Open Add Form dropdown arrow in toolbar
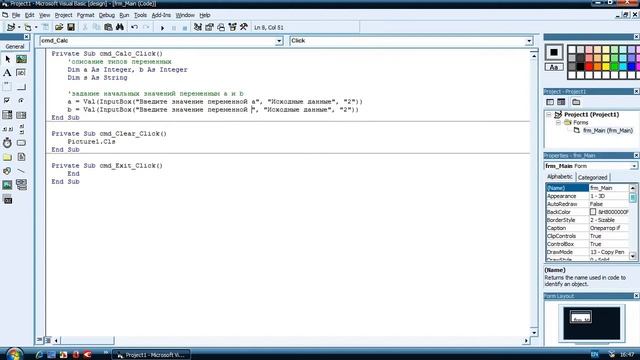640x360 pixels. tap(36, 27)
